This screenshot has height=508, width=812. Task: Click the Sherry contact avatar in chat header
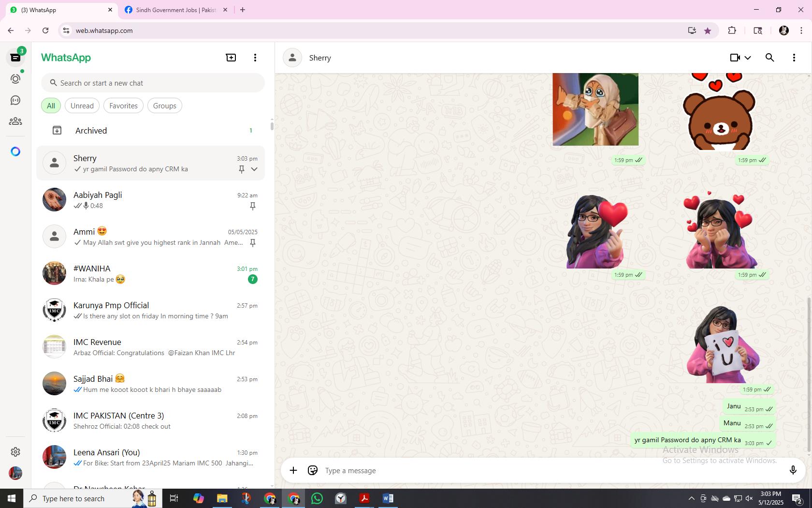(292, 58)
